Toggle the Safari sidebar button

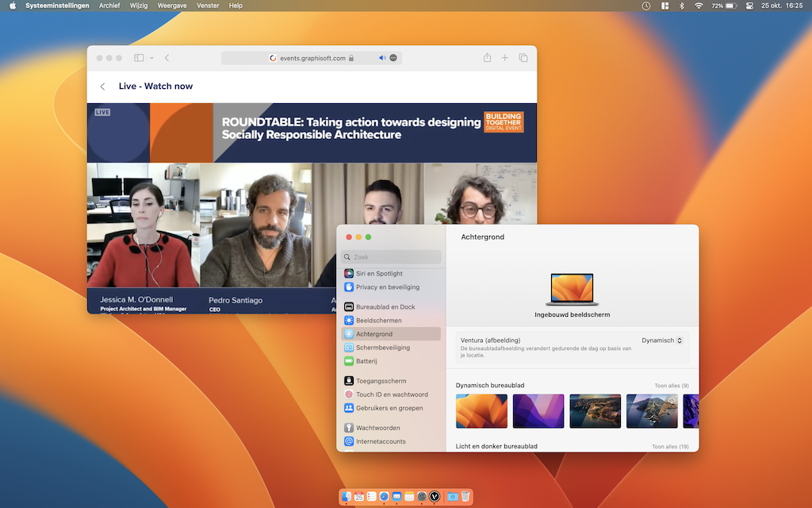(139, 58)
